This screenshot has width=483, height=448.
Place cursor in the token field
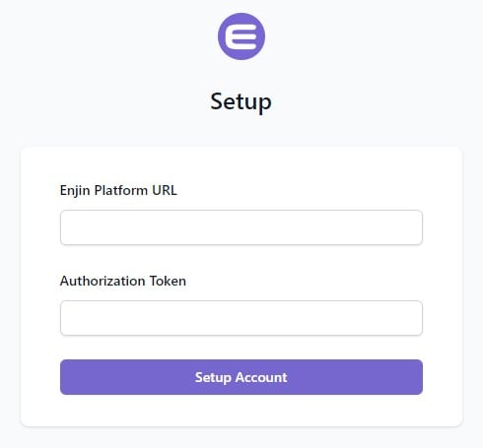point(241,318)
